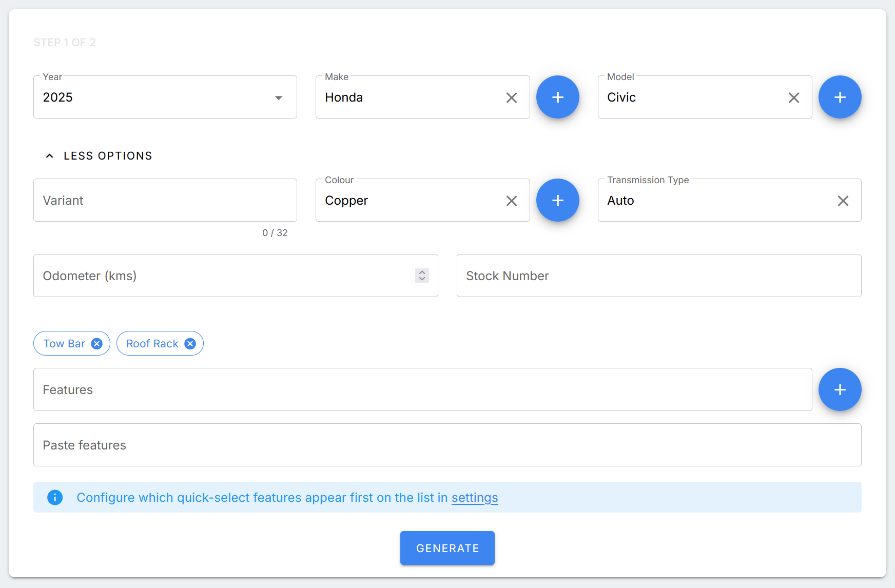This screenshot has width=895, height=588.
Task: Open the Year dropdown
Action: pyautogui.click(x=278, y=97)
